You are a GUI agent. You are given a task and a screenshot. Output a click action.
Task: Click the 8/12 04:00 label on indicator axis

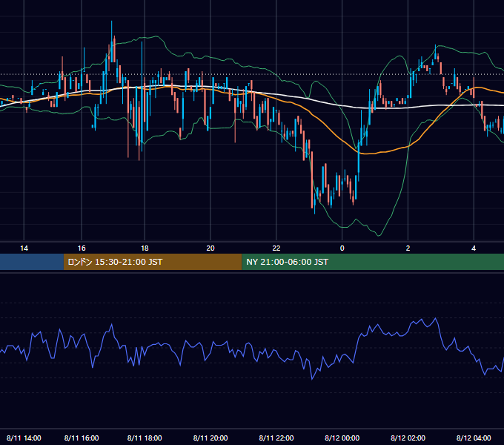474,438
